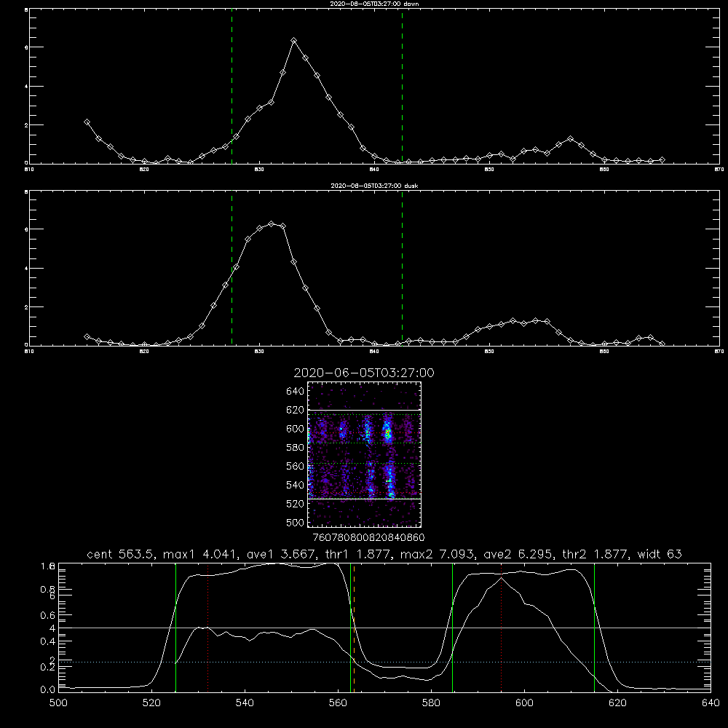
Task: Click the x-axis label 640 in bottom plot
Action: [711, 703]
